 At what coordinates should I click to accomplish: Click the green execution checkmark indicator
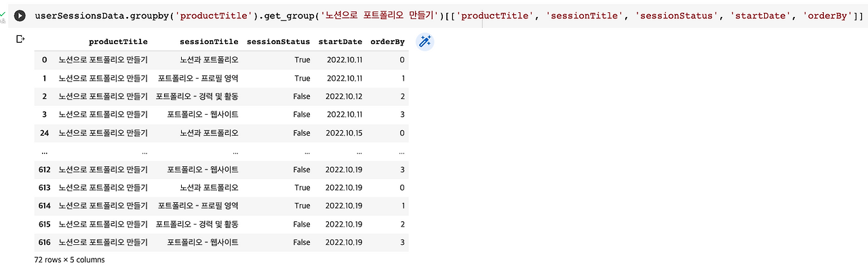point(3,12)
